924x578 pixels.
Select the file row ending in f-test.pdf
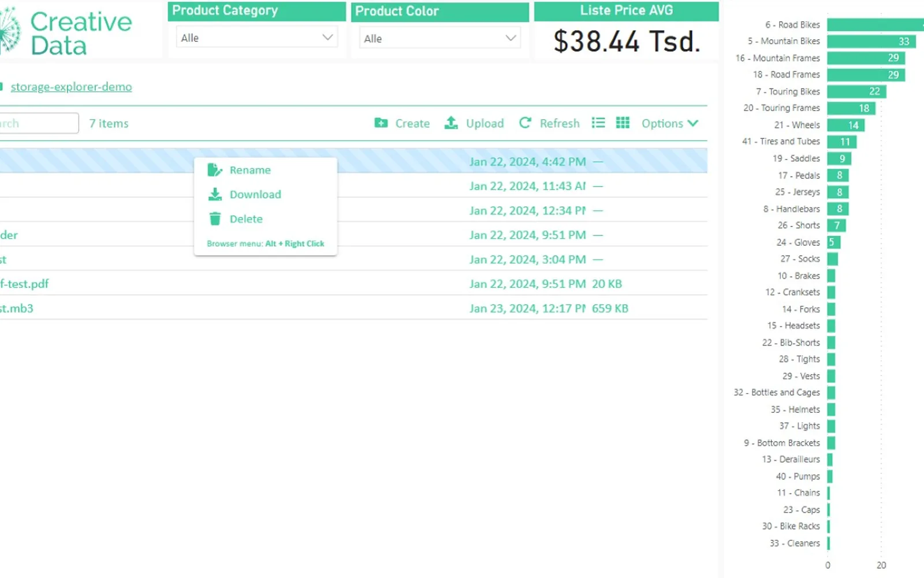click(353, 284)
